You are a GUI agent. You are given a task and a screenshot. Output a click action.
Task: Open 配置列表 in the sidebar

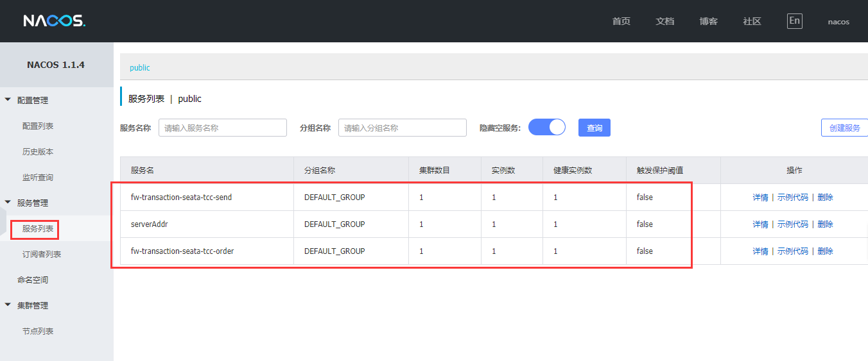pyautogui.click(x=38, y=126)
